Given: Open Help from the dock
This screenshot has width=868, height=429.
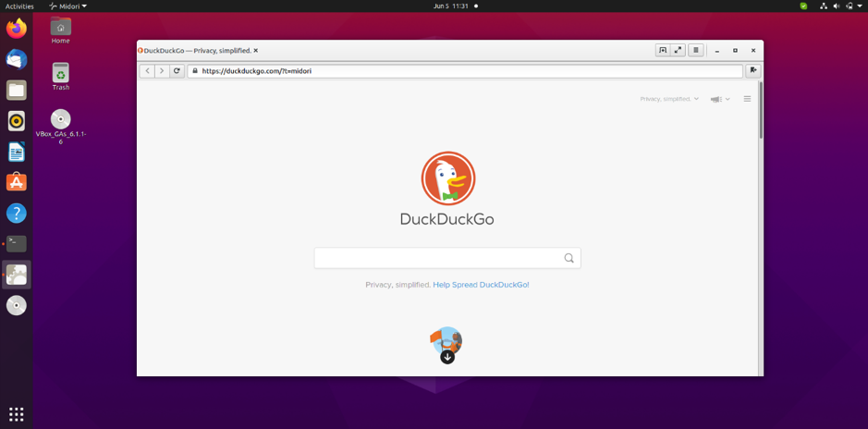Looking at the screenshot, I should click(x=17, y=214).
